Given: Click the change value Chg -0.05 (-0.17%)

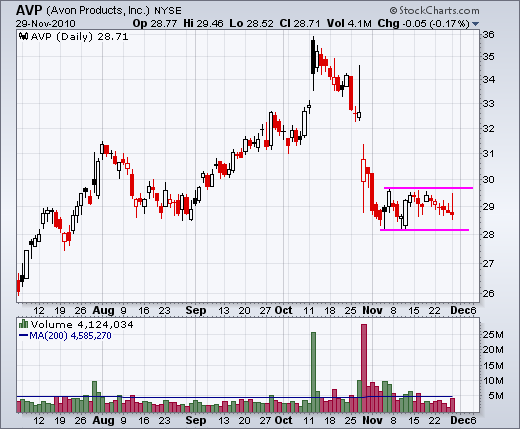Looking at the screenshot, I should pyautogui.click(x=423, y=24).
